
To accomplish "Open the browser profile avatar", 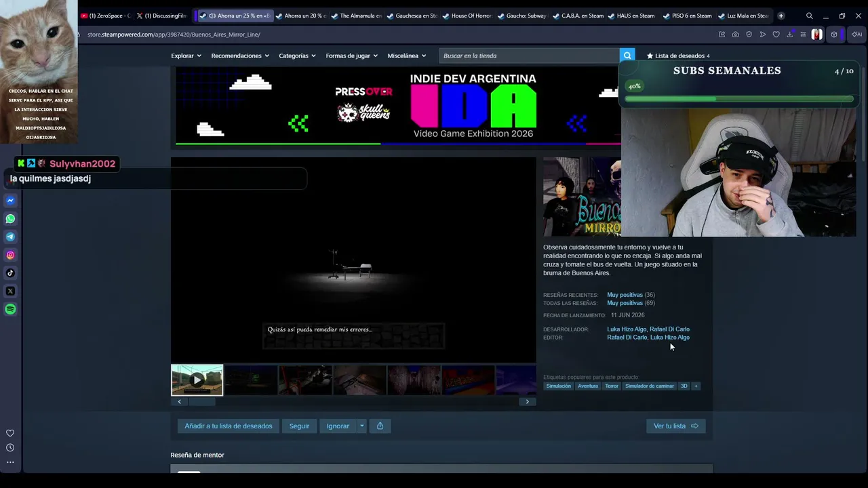I will click(816, 35).
